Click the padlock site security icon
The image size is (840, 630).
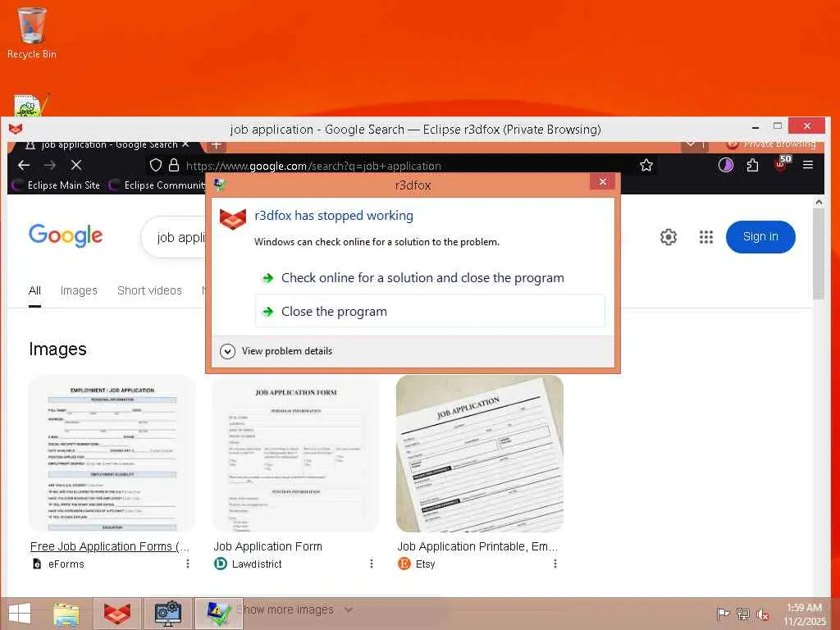tap(174, 165)
